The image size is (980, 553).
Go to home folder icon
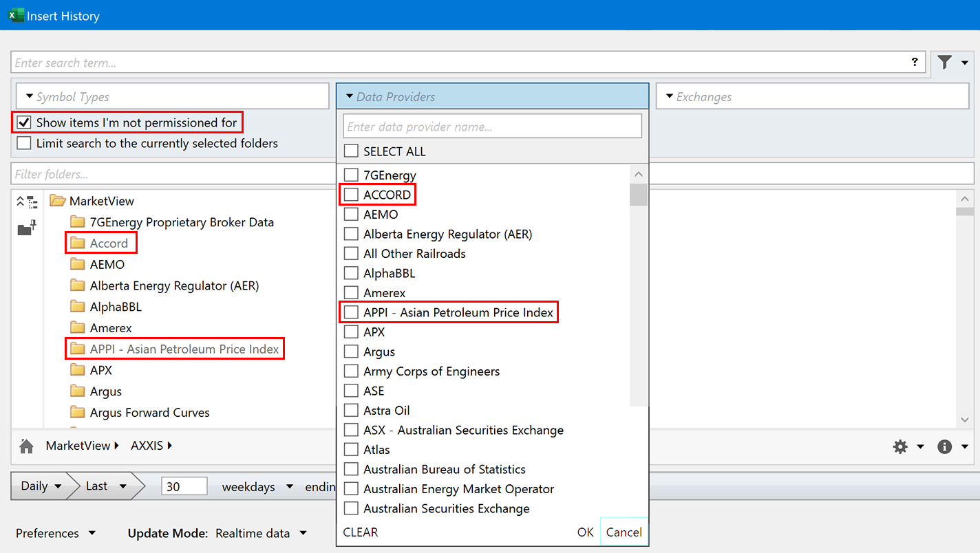coord(27,446)
